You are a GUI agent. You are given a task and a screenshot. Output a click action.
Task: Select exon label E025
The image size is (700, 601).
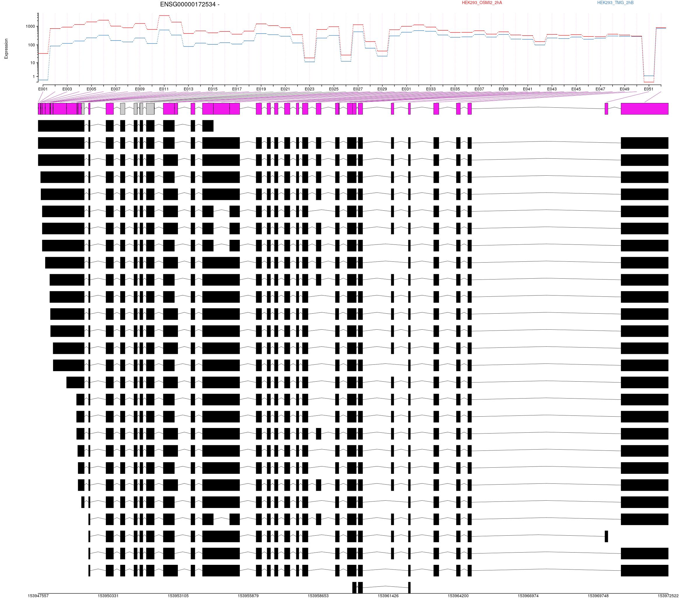pyautogui.click(x=334, y=89)
